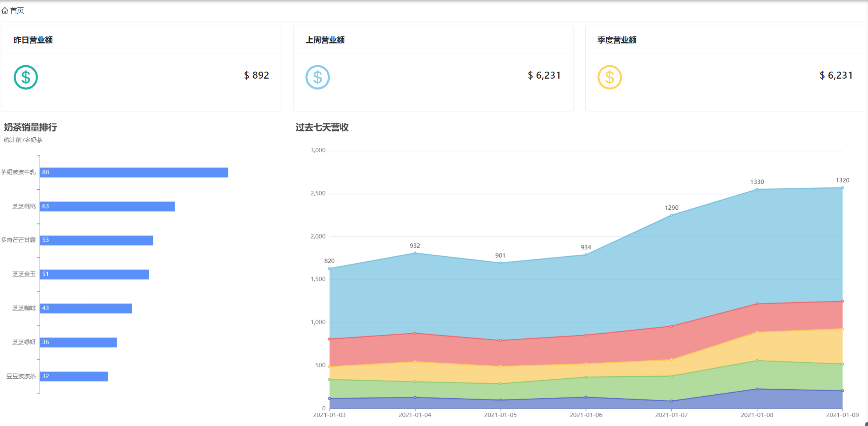The width and height of the screenshot is (868, 426).
Task: Click the 芝芝咖啡 axis label
Action: click(x=24, y=308)
